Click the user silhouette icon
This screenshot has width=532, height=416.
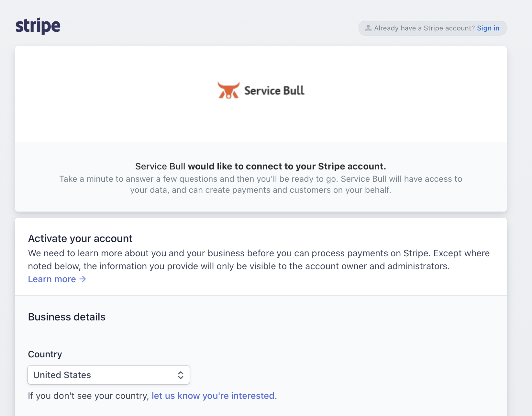368,28
